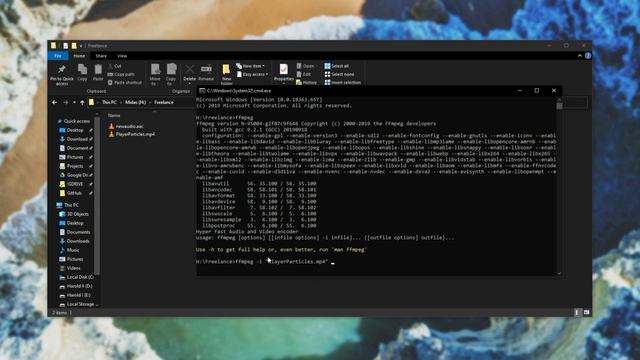Click the Midas (H:) breadcrumb segment
640x360 pixels.
tap(136, 102)
